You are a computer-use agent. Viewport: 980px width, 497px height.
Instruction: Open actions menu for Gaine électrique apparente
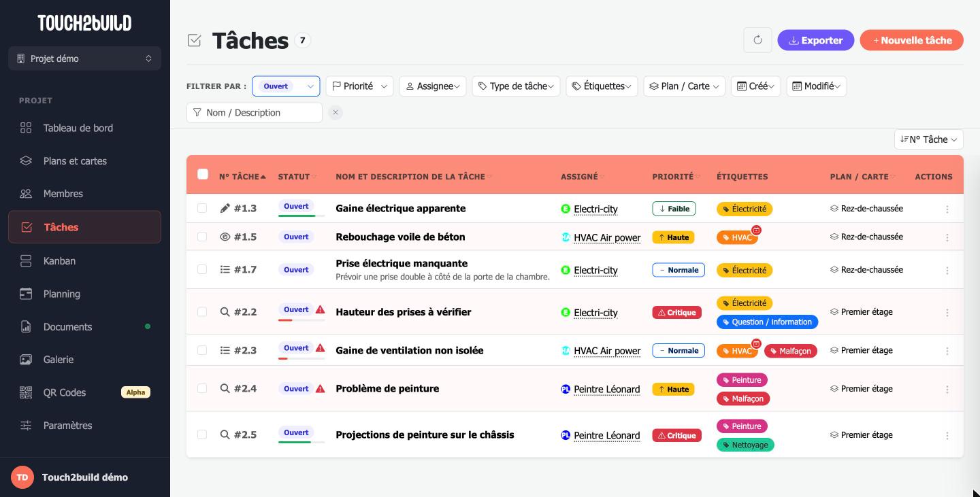[947, 209]
